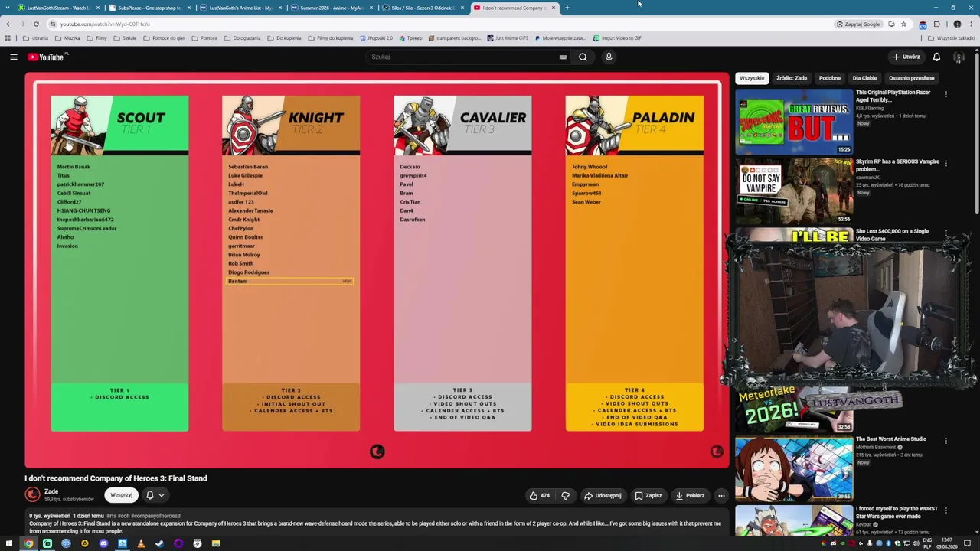Viewport: 980px width, 551px height.
Task: Open the 'Pomoce do gier' bookmarks folder
Action: tap(164, 38)
